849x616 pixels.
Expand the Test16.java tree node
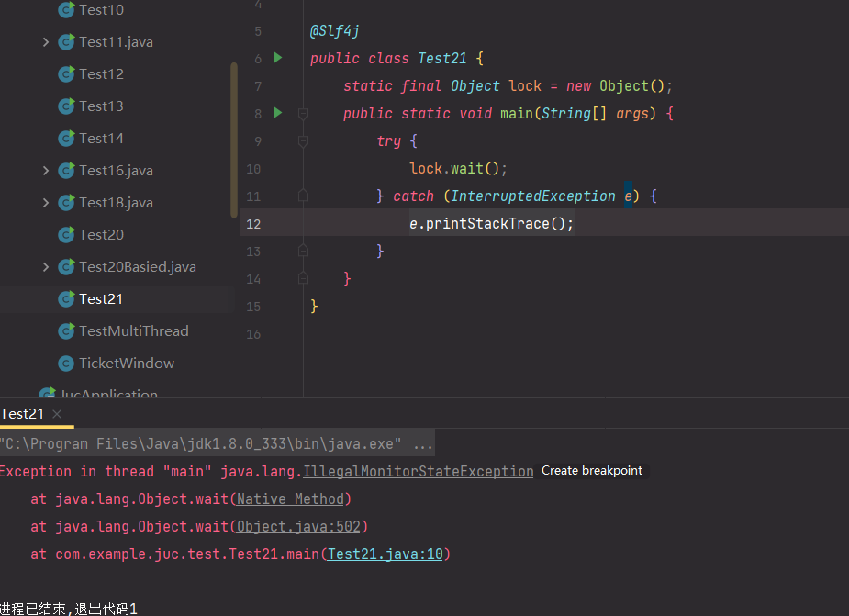coord(46,171)
